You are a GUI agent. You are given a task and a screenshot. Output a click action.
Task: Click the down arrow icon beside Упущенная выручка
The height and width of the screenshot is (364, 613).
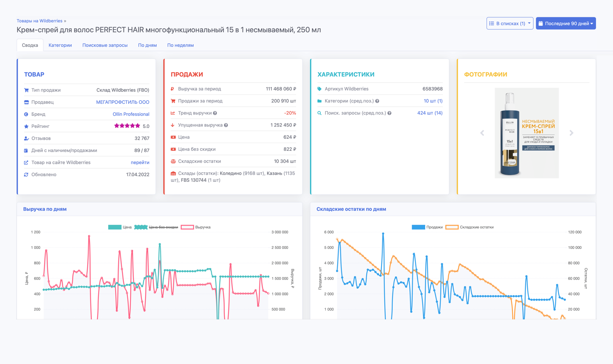pos(172,125)
